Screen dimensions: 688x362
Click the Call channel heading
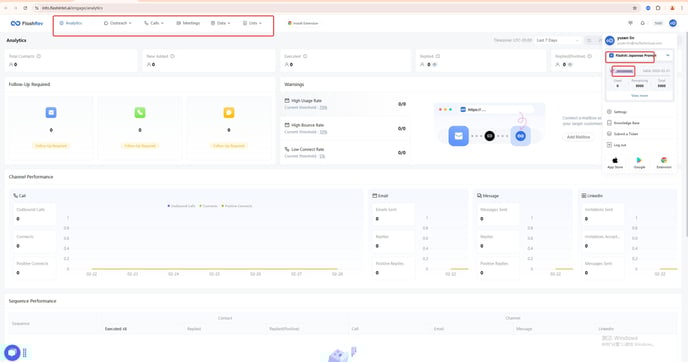coord(20,196)
